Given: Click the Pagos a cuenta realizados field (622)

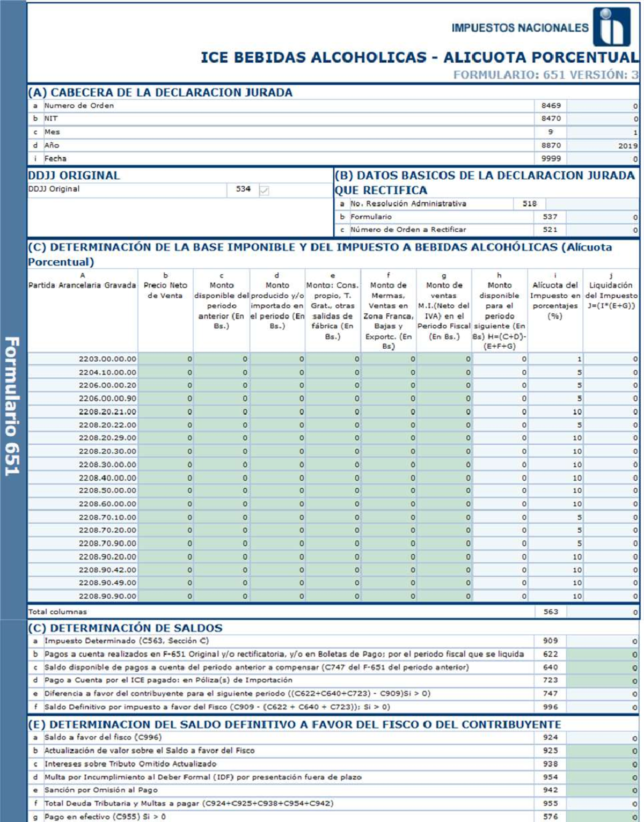Looking at the screenshot, I should tap(602, 654).
